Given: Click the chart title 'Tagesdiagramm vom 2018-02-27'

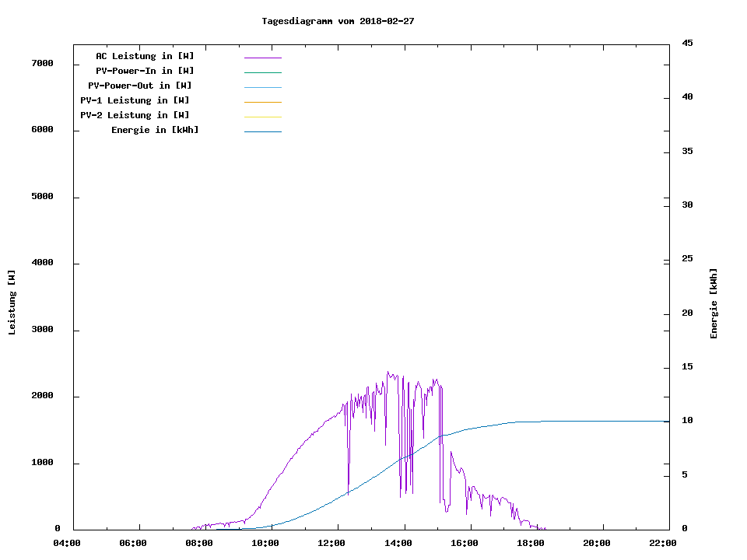Looking at the screenshot, I should (x=338, y=21).
